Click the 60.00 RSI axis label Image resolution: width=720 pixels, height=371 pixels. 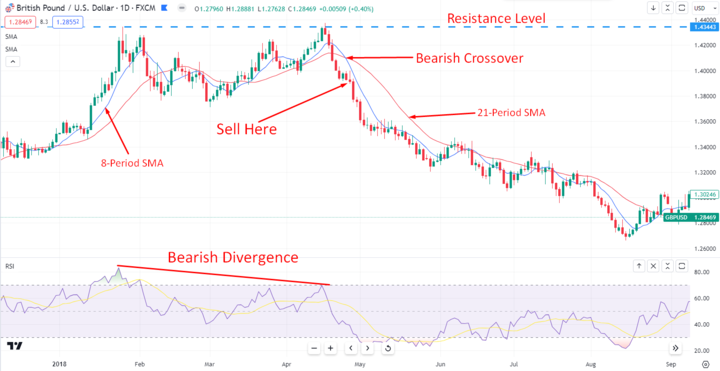coord(702,298)
